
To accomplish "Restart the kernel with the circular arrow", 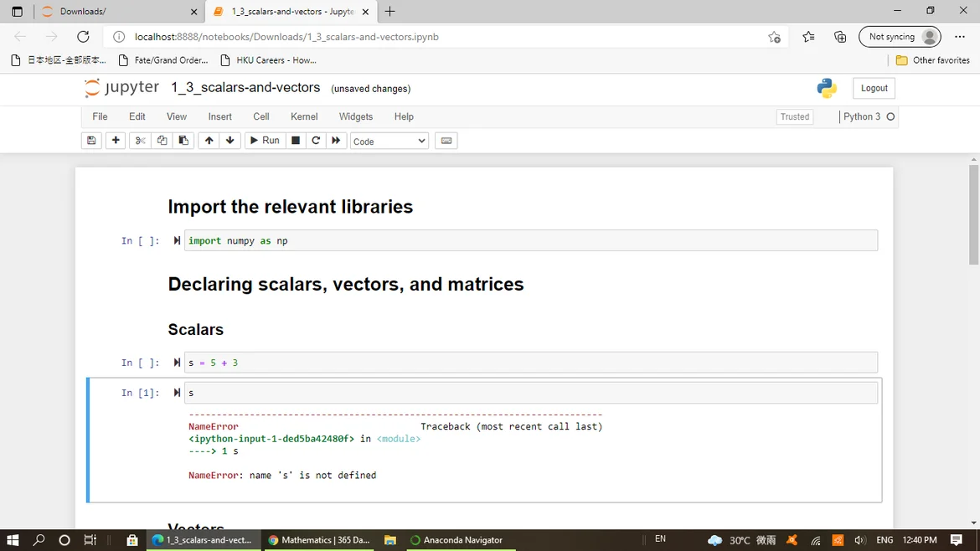I will point(316,141).
